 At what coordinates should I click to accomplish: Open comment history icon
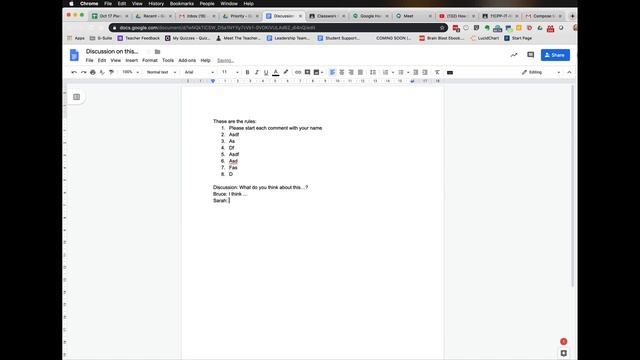coord(530,55)
